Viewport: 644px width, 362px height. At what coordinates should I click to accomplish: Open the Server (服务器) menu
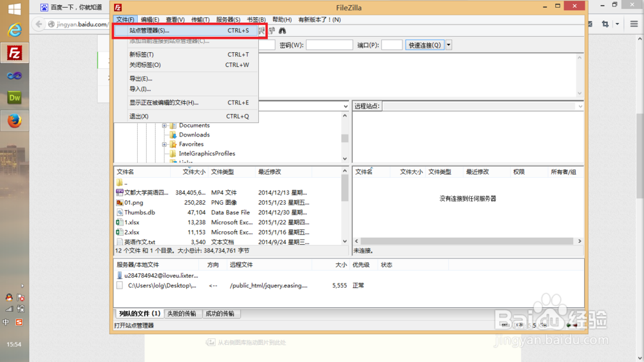228,19
